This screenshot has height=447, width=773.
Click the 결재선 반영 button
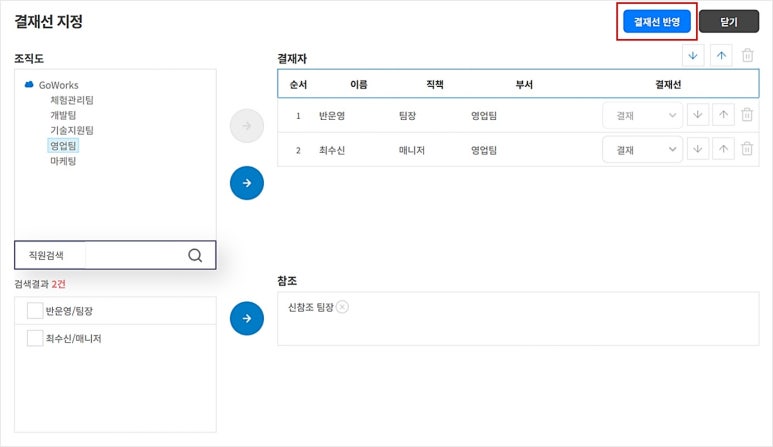(x=656, y=21)
